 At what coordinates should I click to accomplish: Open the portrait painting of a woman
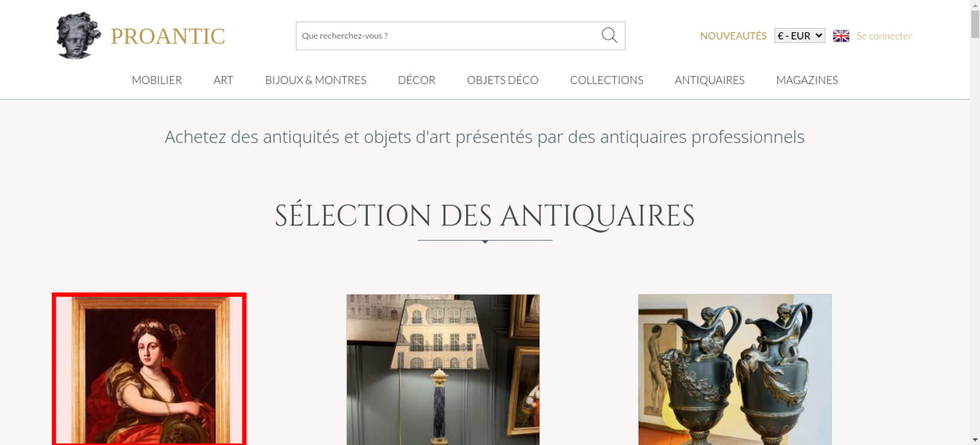coord(149,370)
